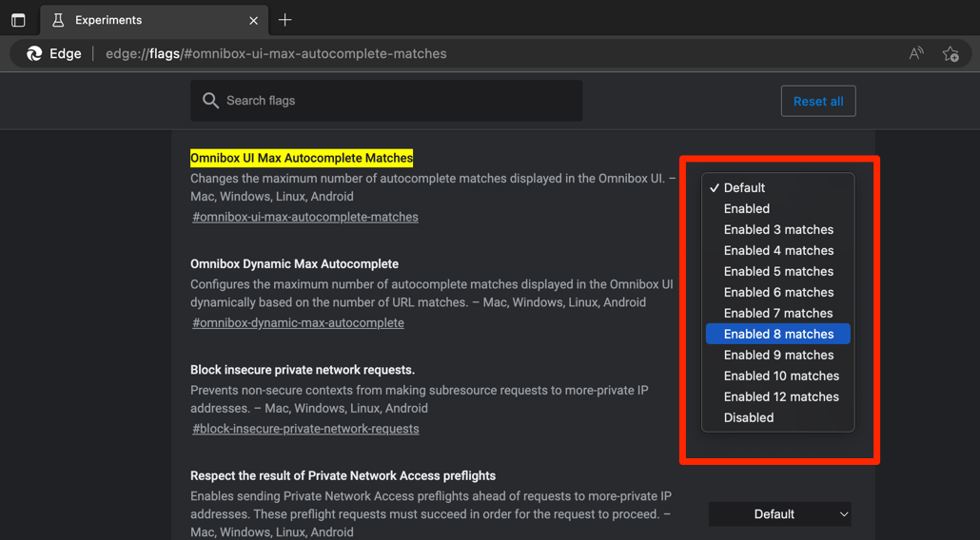Open the #omnibox-dynamic-max-autocomplete link
This screenshot has width=980, height=540.
298,323
